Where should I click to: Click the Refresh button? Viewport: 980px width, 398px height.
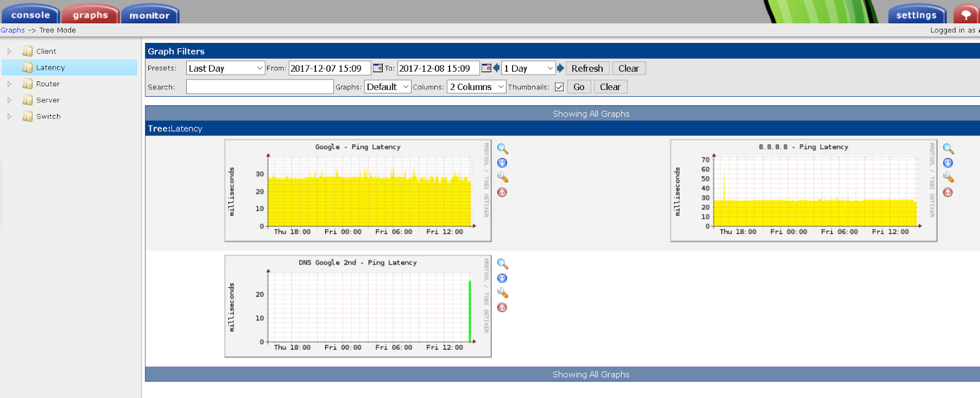click(587, 68)
